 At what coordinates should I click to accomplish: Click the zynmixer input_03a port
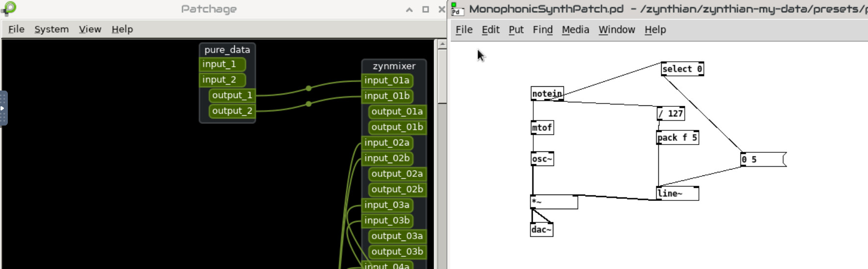pyautogui.click(x=387, y=205)
